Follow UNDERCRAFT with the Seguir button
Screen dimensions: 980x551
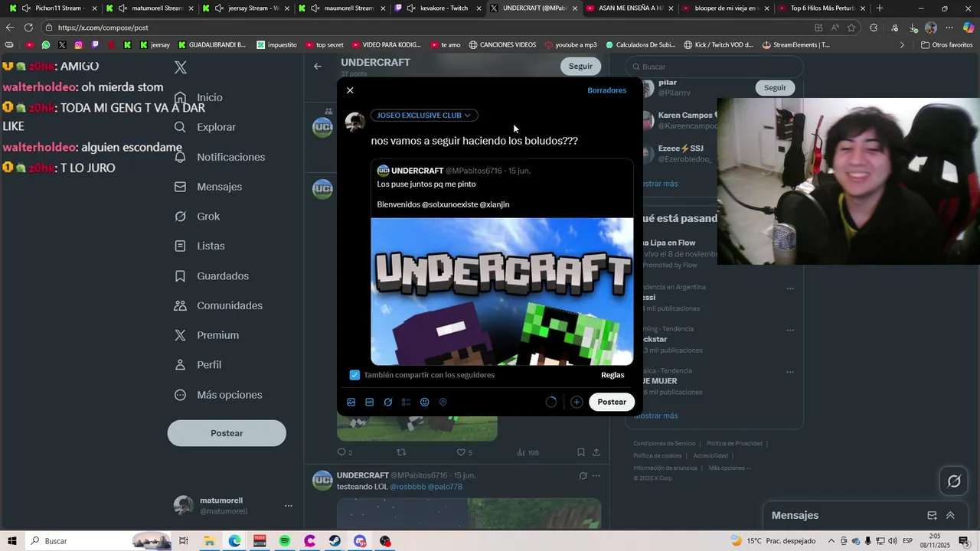click(x=580, y=67)
